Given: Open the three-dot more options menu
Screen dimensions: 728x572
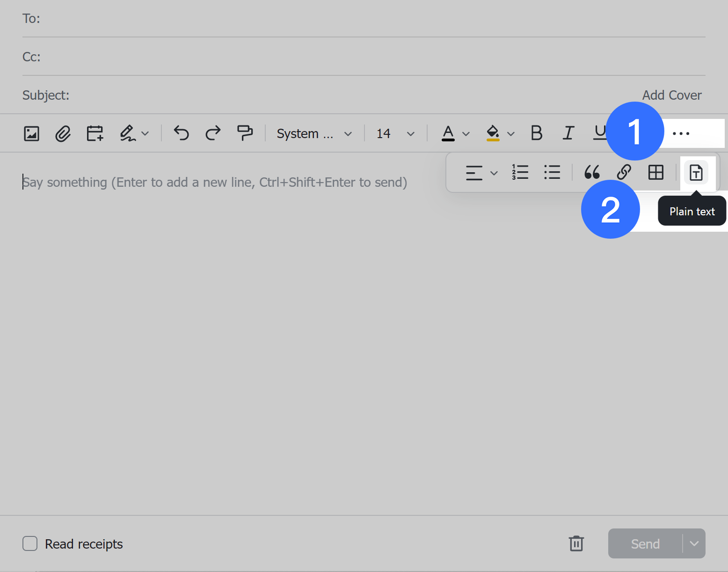Looking at the screenshot, I should (x=681, y=133).
